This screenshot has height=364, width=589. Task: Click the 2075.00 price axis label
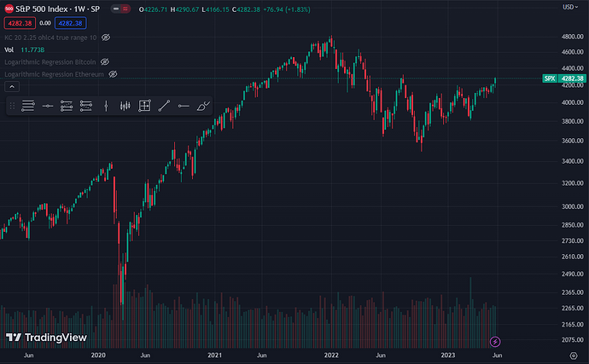573,339
